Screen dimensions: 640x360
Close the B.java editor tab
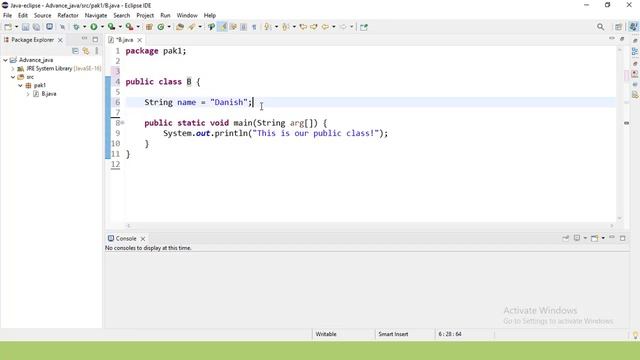click(x=140, y=40)
